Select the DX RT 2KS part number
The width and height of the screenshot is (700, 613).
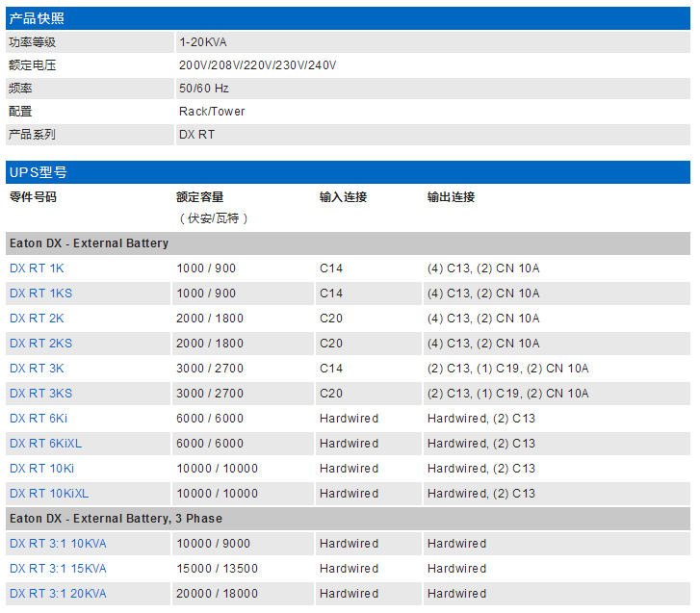tap(40, 344)
